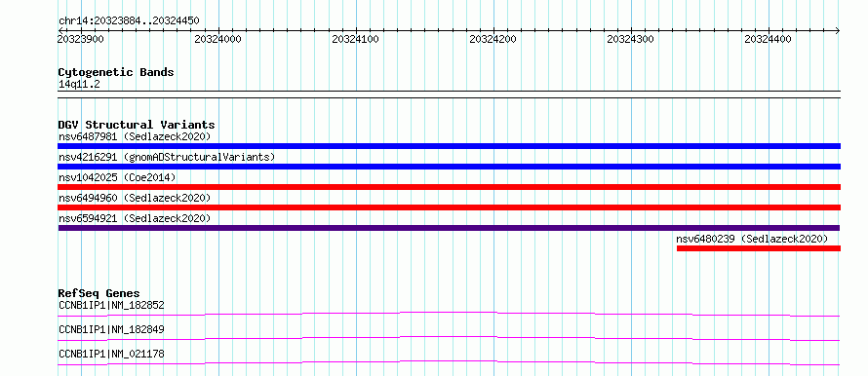
Task: Click the 14q11.2 band label
Action: (x=79, y=85)
